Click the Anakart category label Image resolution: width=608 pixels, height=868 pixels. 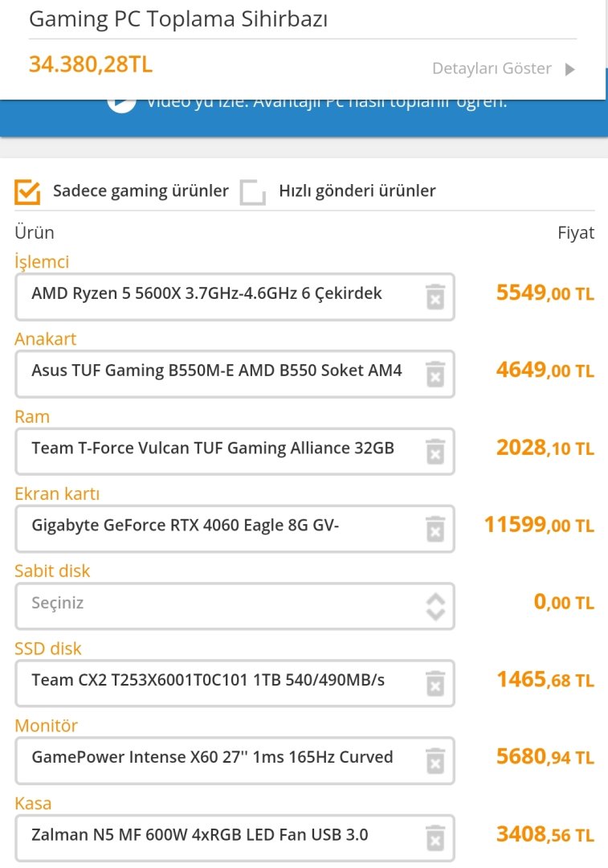pyautogui.click(x=45, y=339)
